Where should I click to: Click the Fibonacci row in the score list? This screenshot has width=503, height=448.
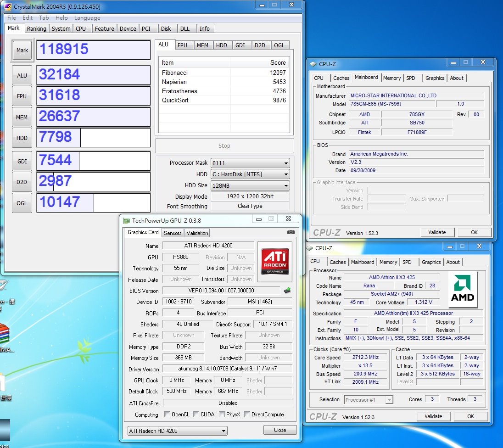(224, 73)
